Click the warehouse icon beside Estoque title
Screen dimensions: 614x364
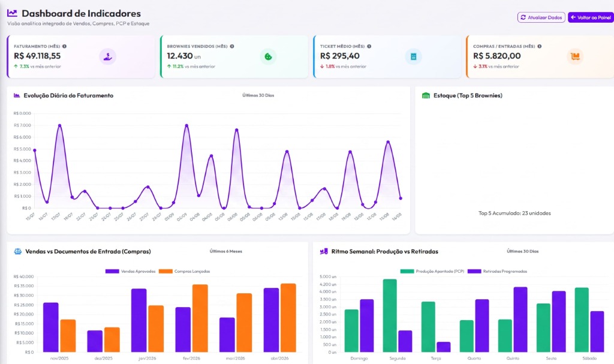(x=426, y=95)
